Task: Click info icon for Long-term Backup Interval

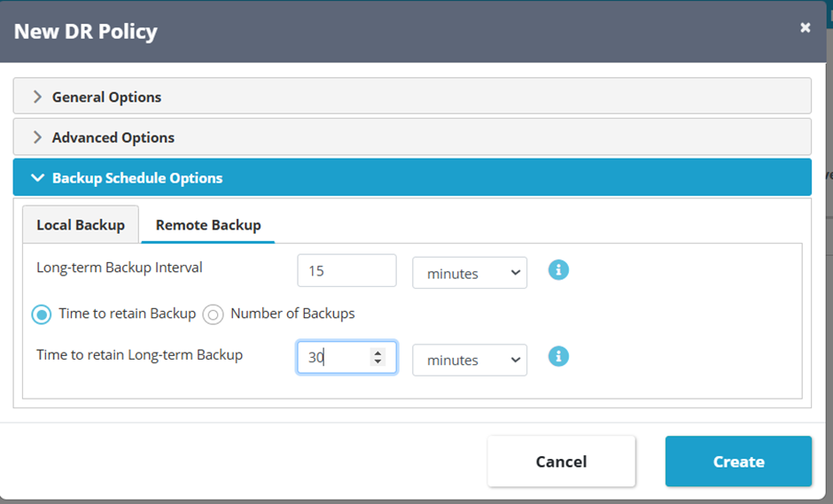Action: point(558,270)
